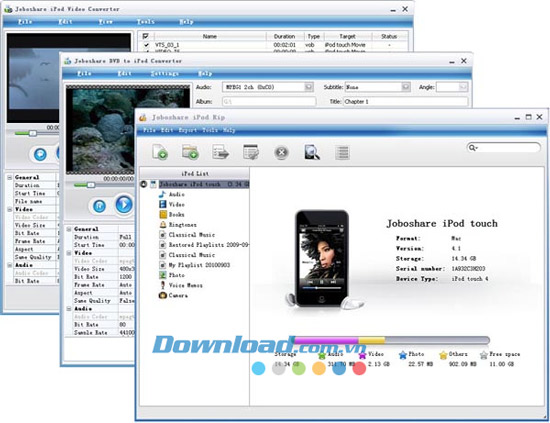The height and width of the screenshot is (423, 550).
Task: Click the Title field showing Chapter 1
Action: coord(405,102)
